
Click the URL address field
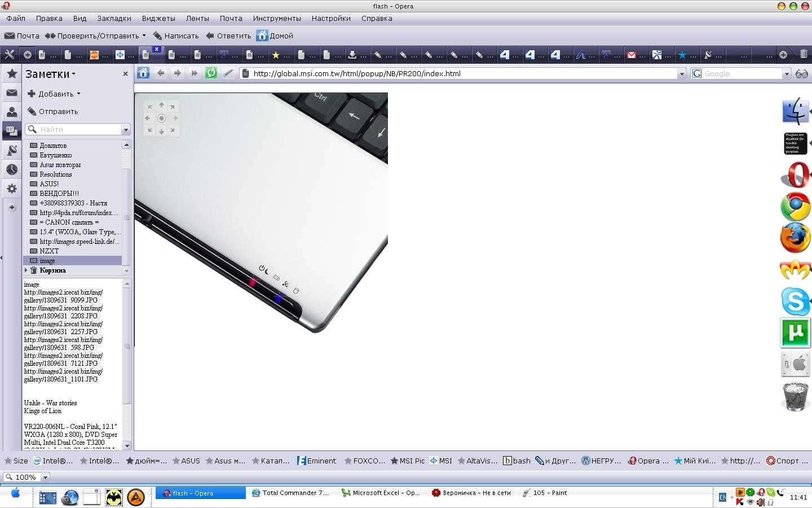click(x=464, y=73)
